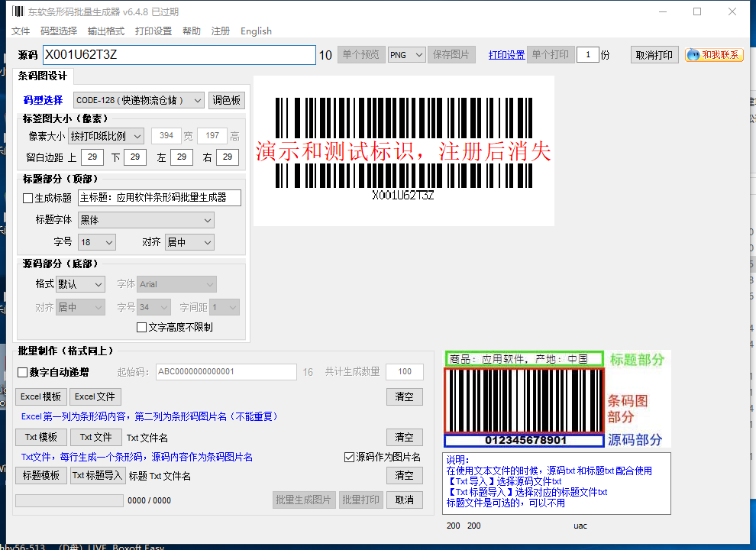Click the 源码 barcode text input field
This screenshot has height=550, width=756.
(x=179, y=55)
